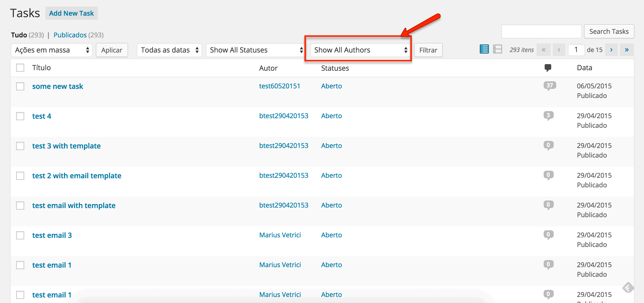Open 37 comments bubble for some new task
This screenshot has width=644, height=303.
tap(549, 86)
